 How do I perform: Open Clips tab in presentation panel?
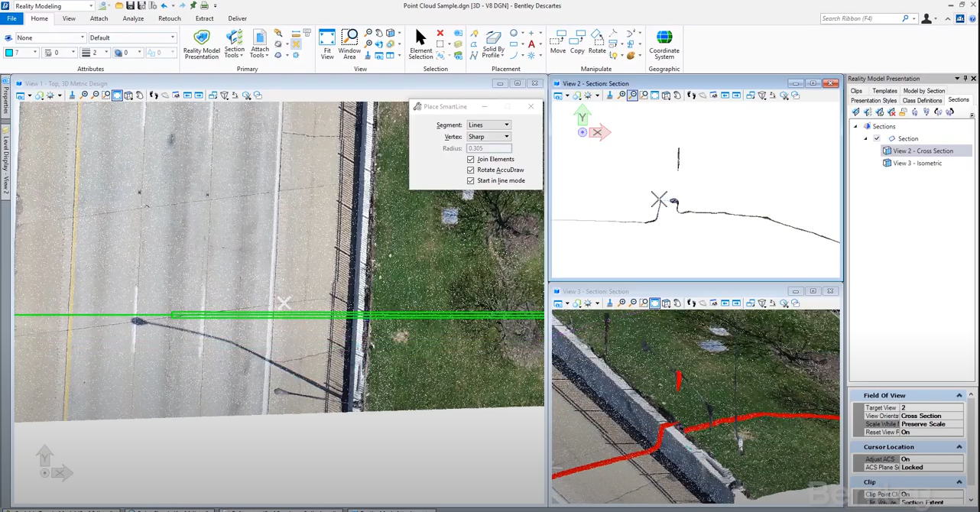pyautogui.click(x=856, y=91)
